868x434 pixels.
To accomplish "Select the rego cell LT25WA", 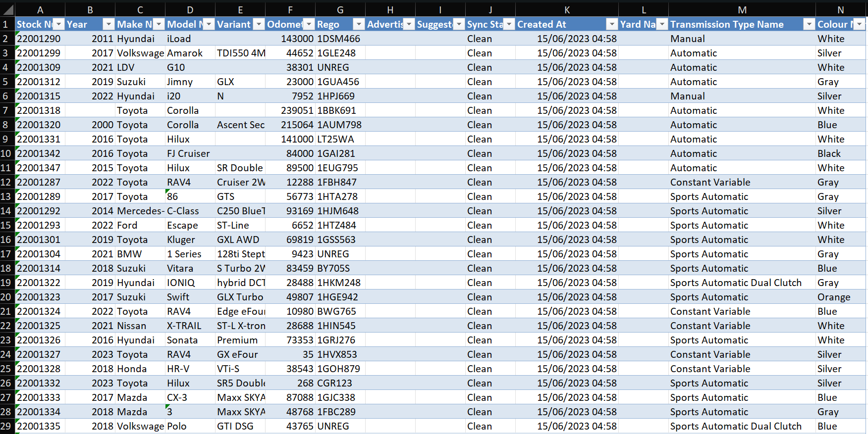I will tap(340, 139).
